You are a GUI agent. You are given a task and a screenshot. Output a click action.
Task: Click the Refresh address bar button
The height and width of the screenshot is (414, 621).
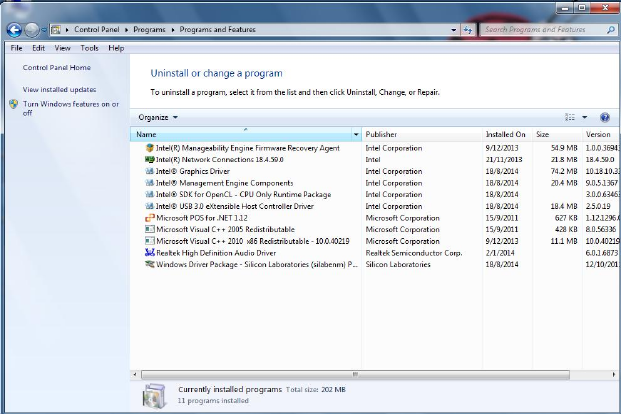[468, 30]
